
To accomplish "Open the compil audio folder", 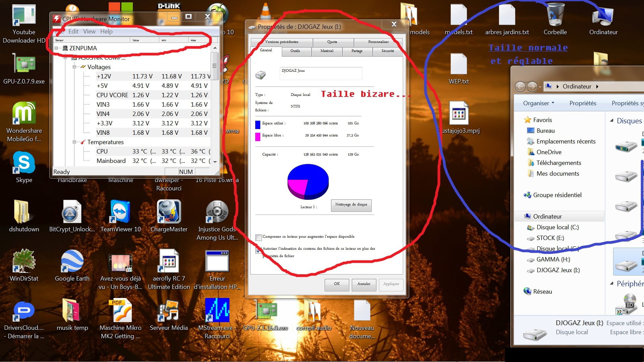I will pyautogui.click(x=314, y=315).
